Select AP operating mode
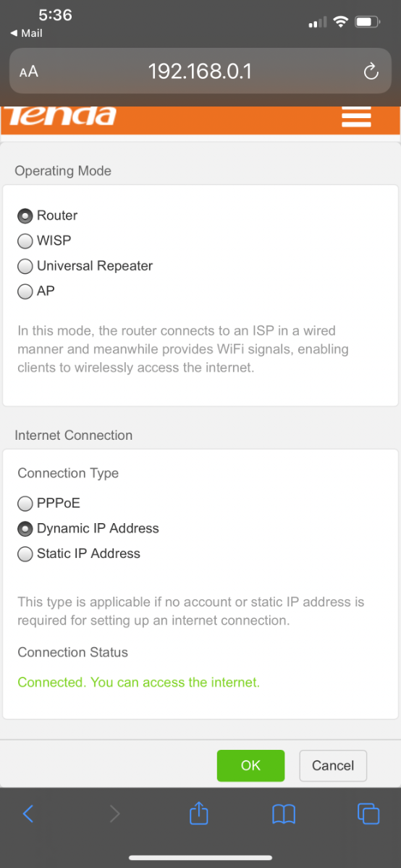 36,291
